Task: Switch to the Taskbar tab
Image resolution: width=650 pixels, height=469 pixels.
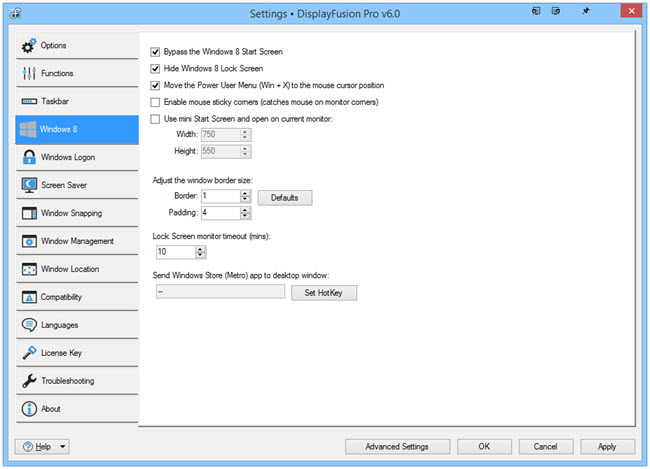Action: [x=77, y=101]
